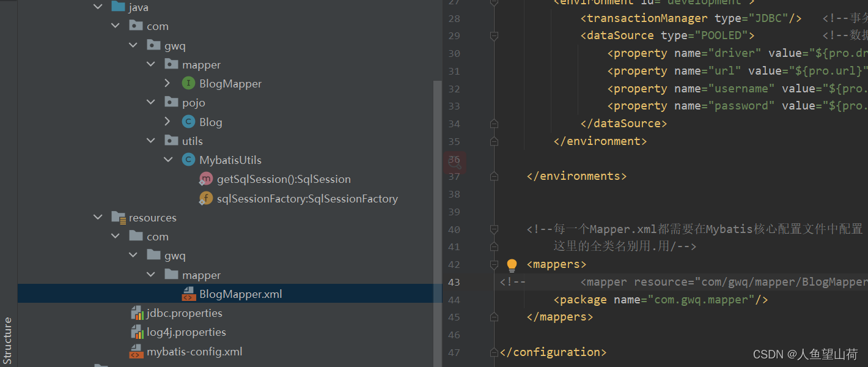
Task: Click the fold marker at line 37
Action: click(x=494, y=176)
